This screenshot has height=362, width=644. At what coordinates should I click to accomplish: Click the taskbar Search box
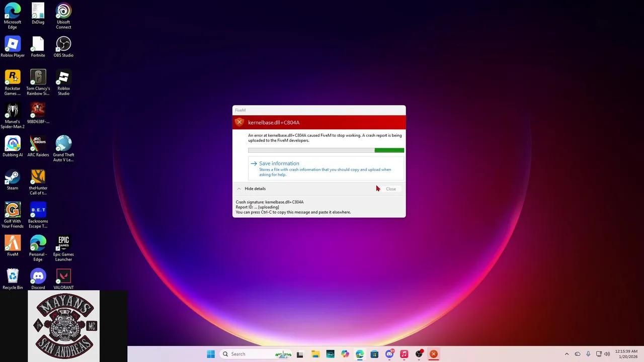(x=250, y=354)
